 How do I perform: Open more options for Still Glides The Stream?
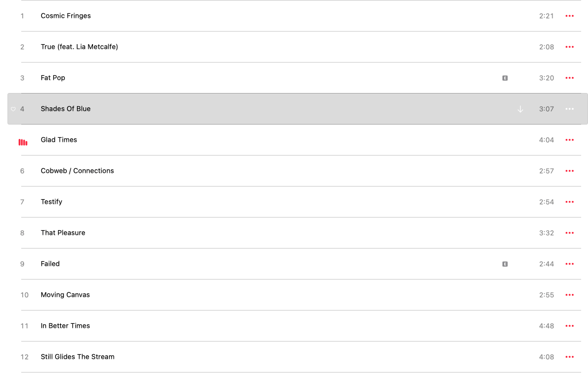point(570,357)
